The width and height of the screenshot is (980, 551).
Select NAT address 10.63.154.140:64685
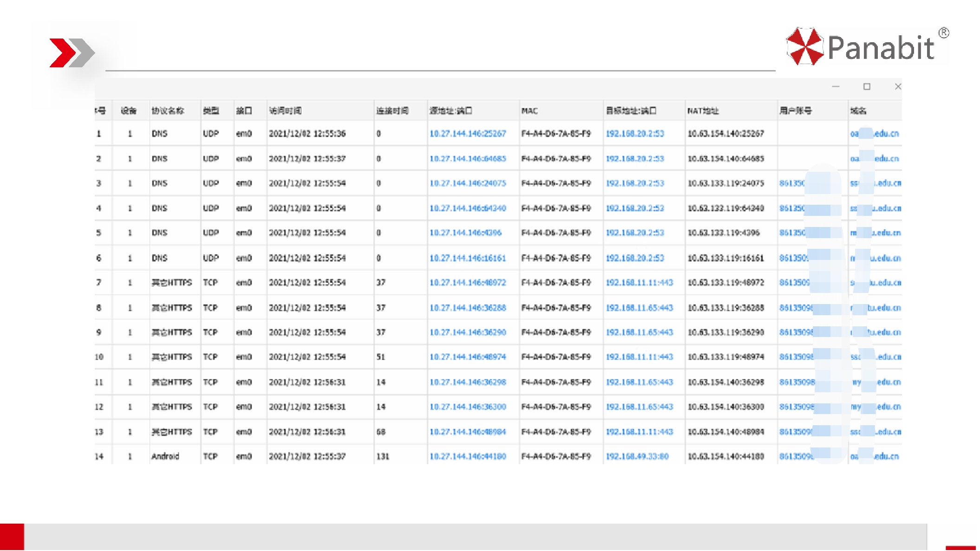pyautogui.click(x=725, y=159)
